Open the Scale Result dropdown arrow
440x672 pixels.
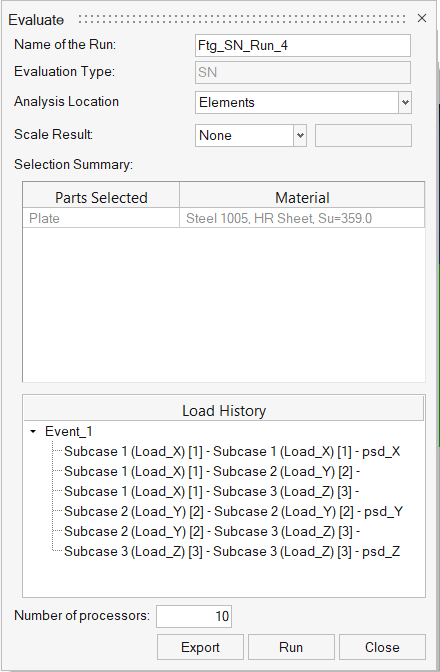[x=300, y=135]
